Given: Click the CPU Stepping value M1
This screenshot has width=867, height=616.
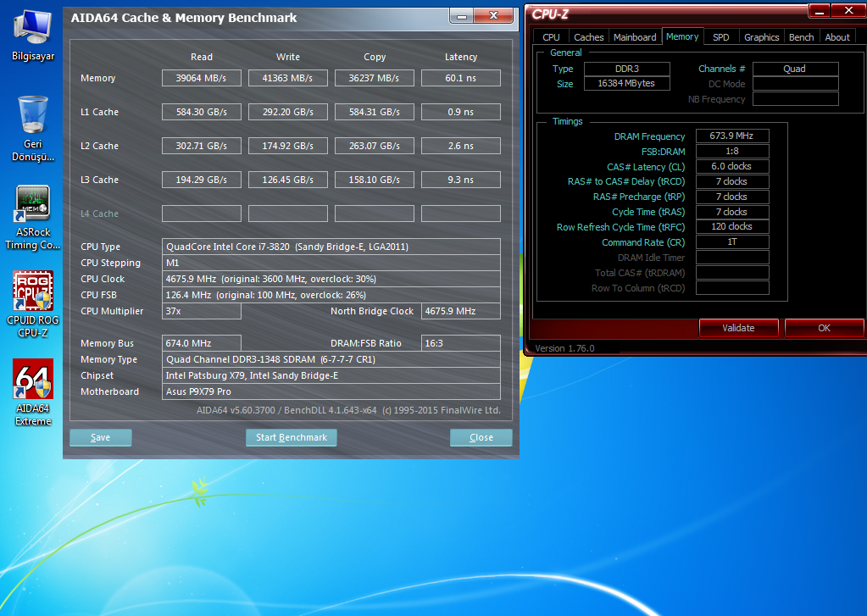Looking at the screenshot, I should 331,263.
